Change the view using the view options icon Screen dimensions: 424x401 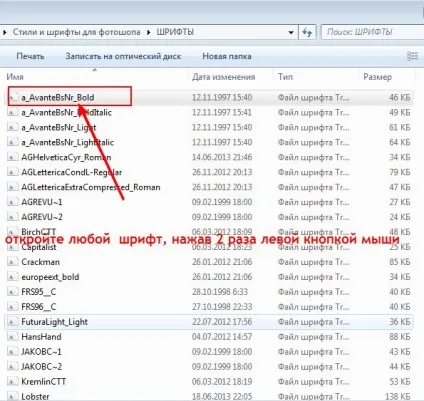[x=412, y=56]
